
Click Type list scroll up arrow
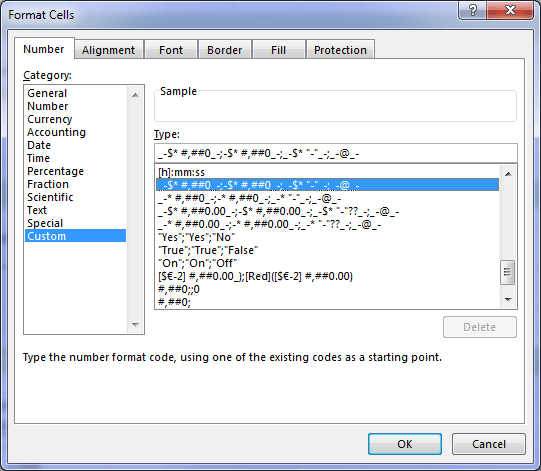508,174
